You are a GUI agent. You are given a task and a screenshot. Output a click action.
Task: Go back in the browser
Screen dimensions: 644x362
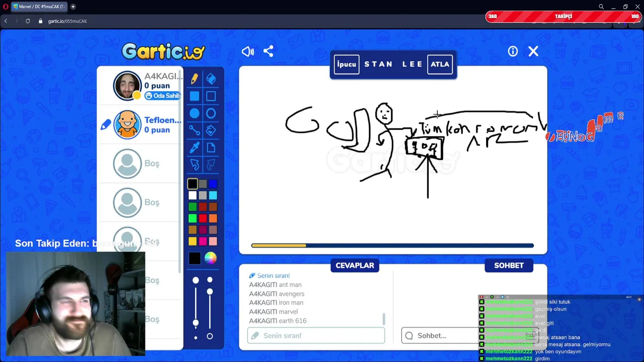click(x=6, y=21)
